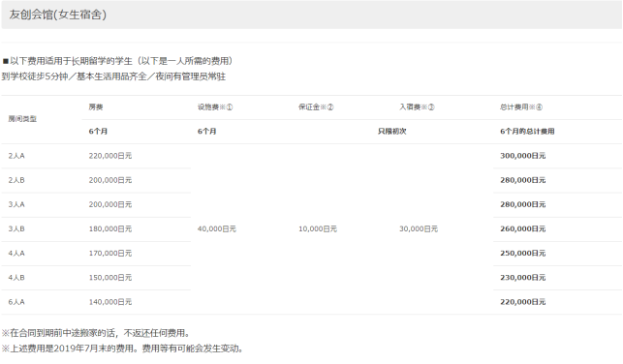This screenshot has width=623, height=364.
Task: Select the 3人A room type row label
Action: (16, 204)
